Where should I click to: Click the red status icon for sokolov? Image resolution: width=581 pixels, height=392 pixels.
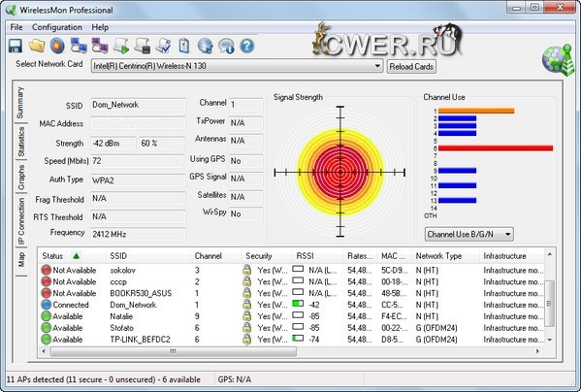pos(46,270)
